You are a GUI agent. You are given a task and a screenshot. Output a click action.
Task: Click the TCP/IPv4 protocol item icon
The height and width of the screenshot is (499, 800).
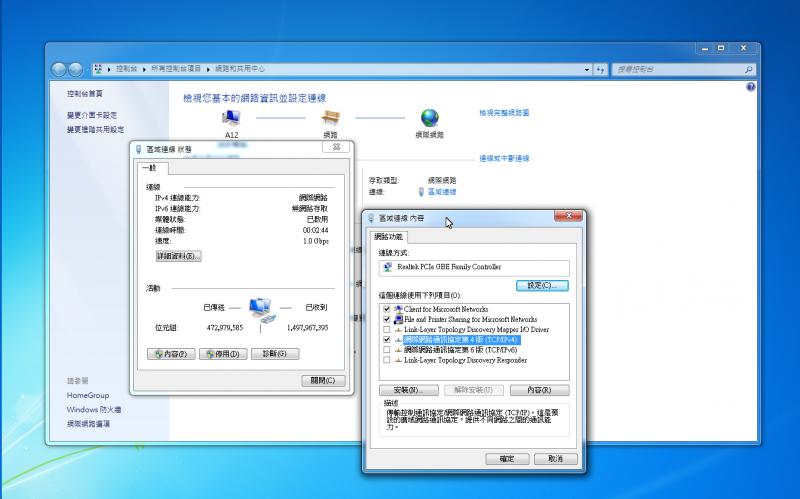point(398,340)
